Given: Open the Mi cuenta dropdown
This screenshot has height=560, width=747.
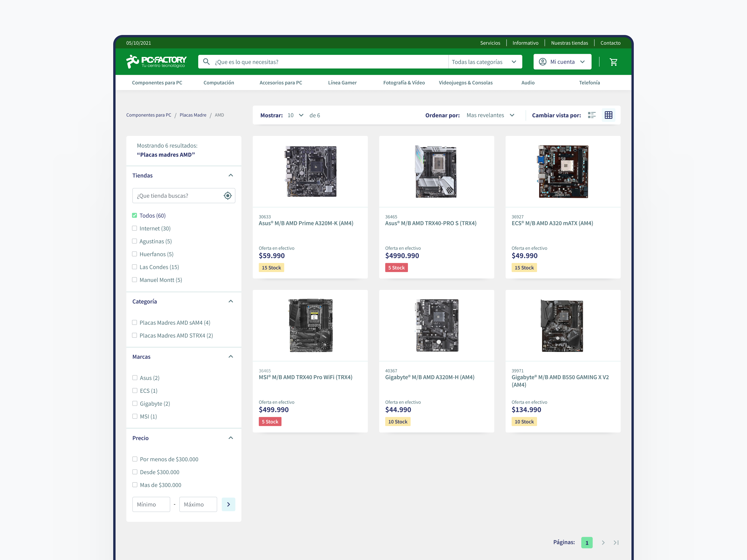Looking at the screenshot, I should tap(562, 62).
